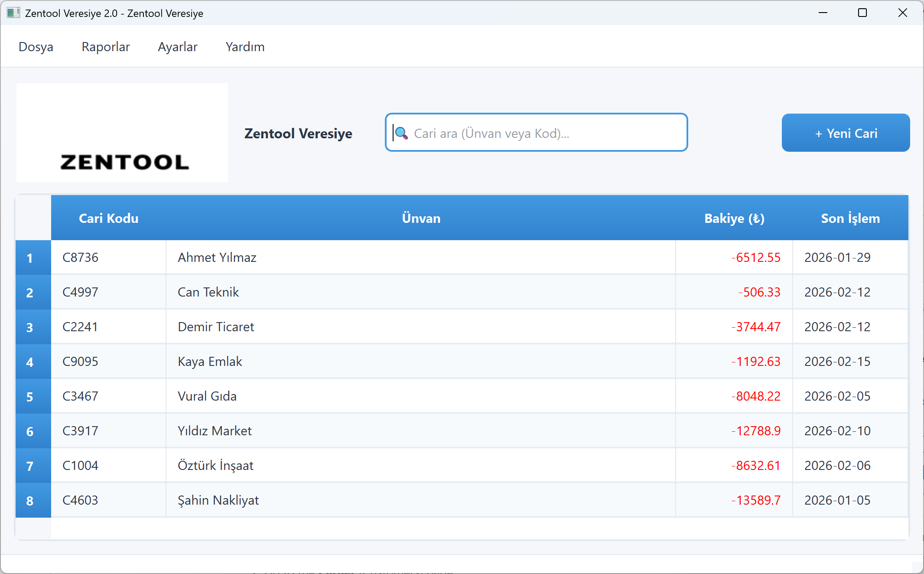Screen dimensions: 924x574
Task: Select the Can Teknik customer cell
Action: point(208,292)
